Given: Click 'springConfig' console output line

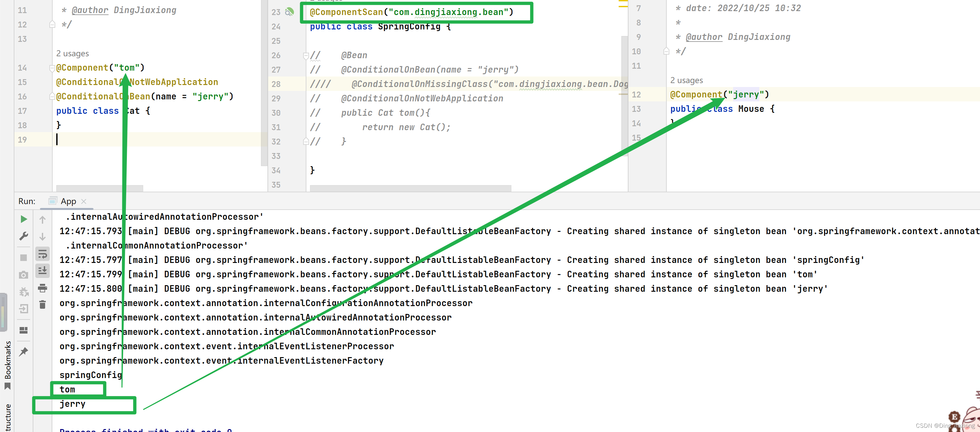Looking at the screenshot, I should [x=91, y=375].
